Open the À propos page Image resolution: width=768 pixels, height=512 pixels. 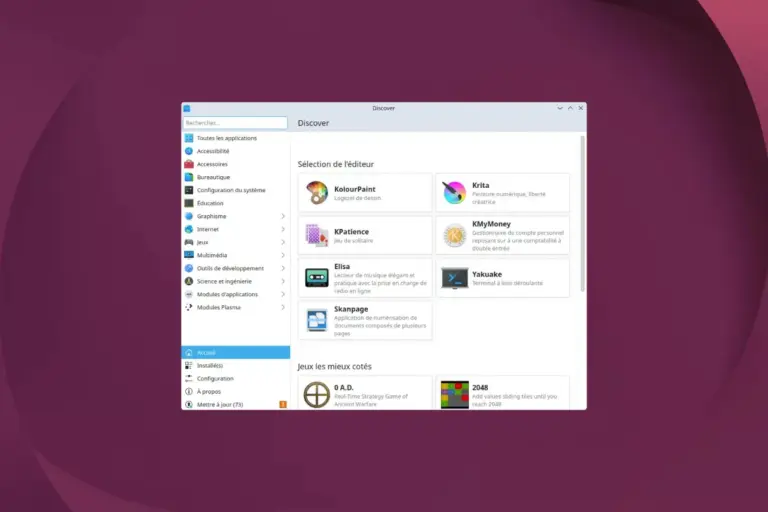tap(236, 391)
